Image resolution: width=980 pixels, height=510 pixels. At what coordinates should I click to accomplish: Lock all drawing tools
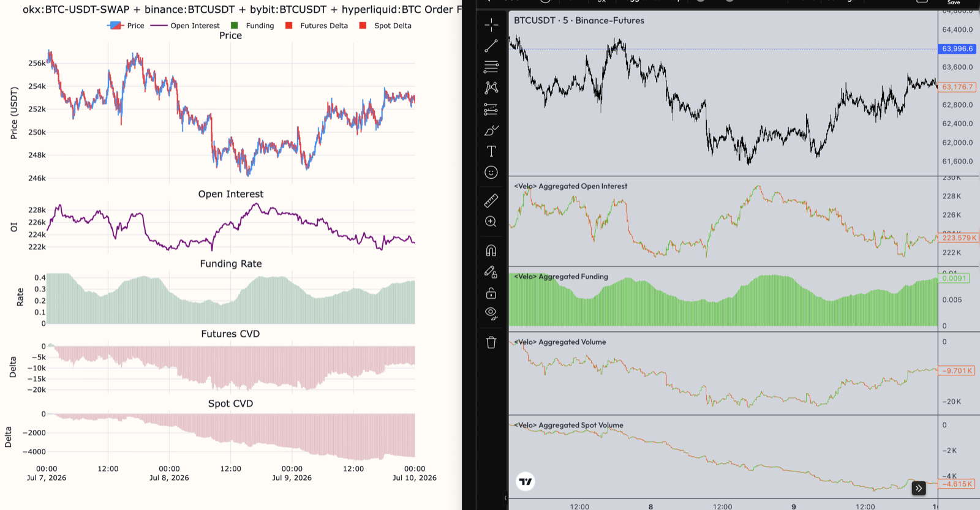(491, 293)
